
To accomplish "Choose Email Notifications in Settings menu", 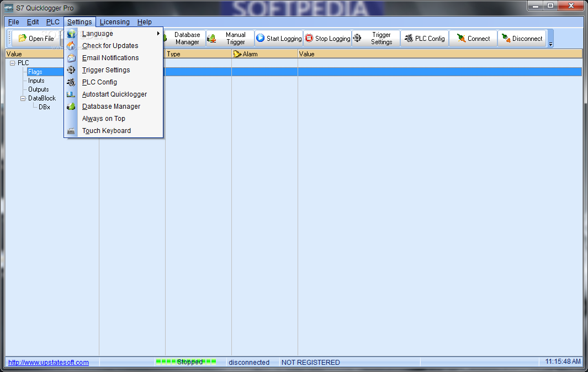I will [114, 58].
